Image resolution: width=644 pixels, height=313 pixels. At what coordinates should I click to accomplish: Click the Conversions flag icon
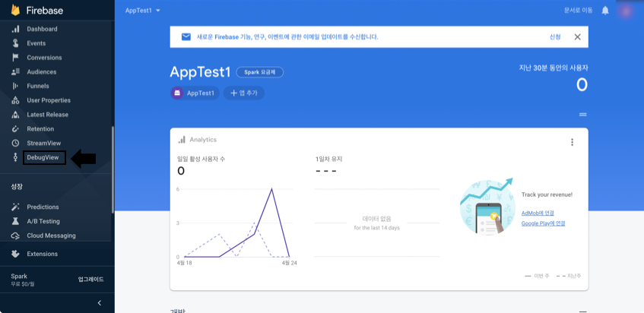15,58
